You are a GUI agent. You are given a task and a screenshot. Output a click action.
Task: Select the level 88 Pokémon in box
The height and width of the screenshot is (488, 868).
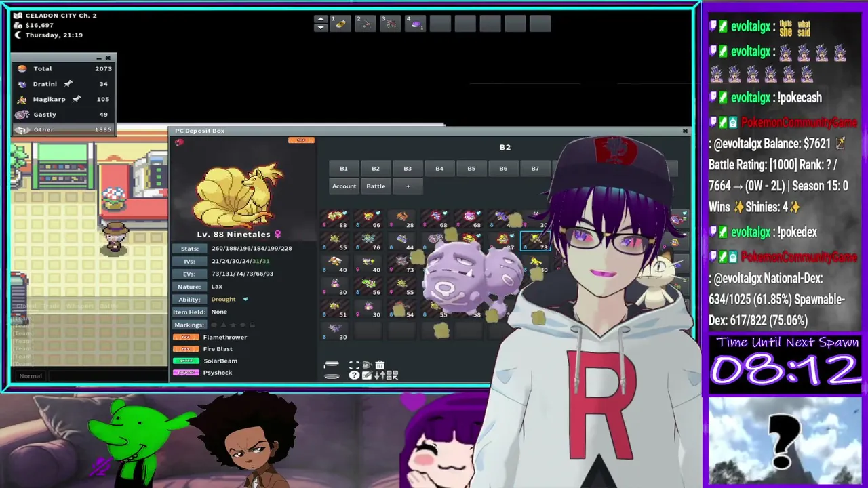point(336,220)
